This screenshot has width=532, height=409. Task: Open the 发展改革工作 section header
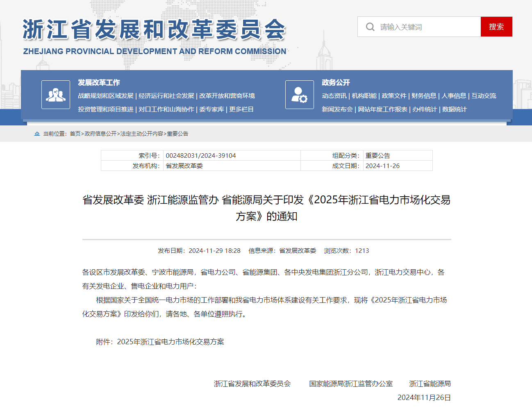coord(98,82)
